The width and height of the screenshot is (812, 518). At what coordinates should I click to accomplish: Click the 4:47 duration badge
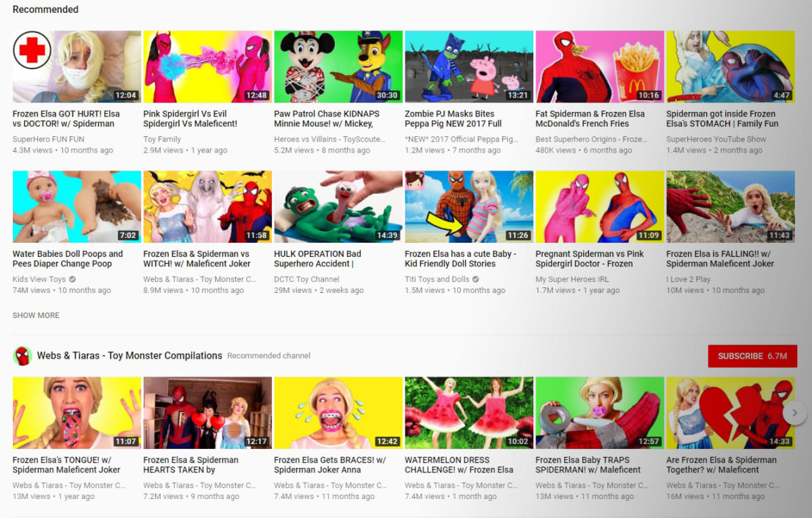[x=781, y=96]
